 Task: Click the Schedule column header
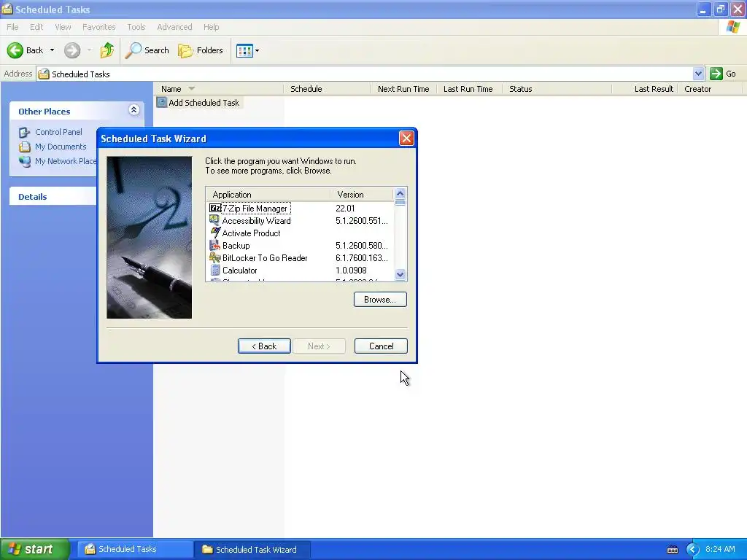pos(328,88)
